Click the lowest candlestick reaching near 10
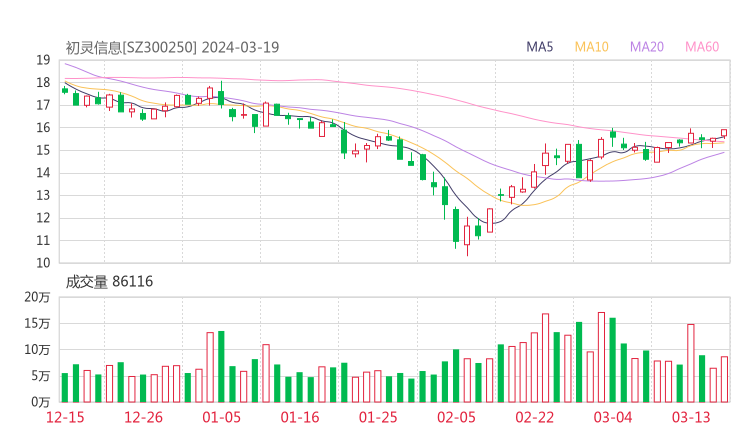The height and width of the screenshot is (440, 740). 467,235
